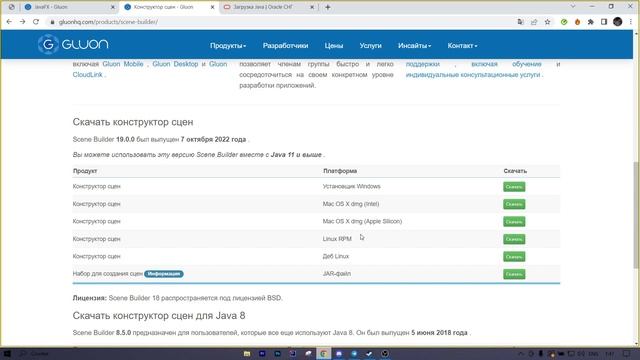The image size is (640, 360).
Task: Select the JAR-файл platform cell
Action: click(337, 274)
